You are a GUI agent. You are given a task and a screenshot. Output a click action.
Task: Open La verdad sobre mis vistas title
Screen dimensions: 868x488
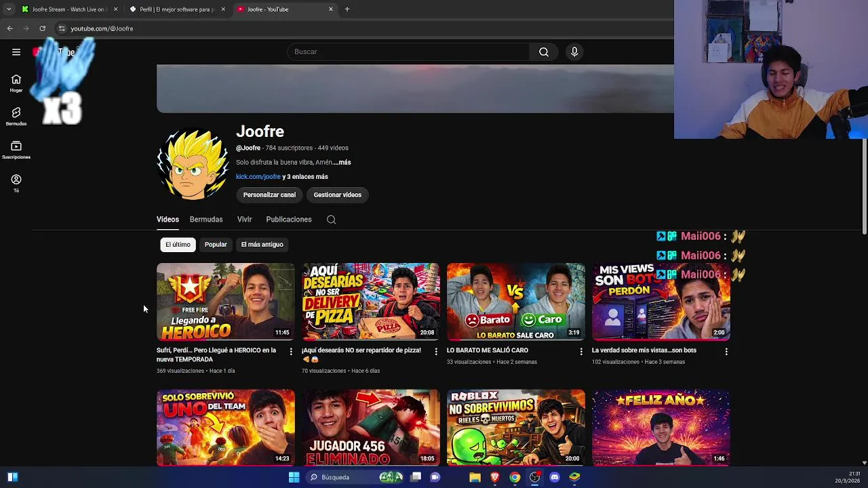point(644,350)
